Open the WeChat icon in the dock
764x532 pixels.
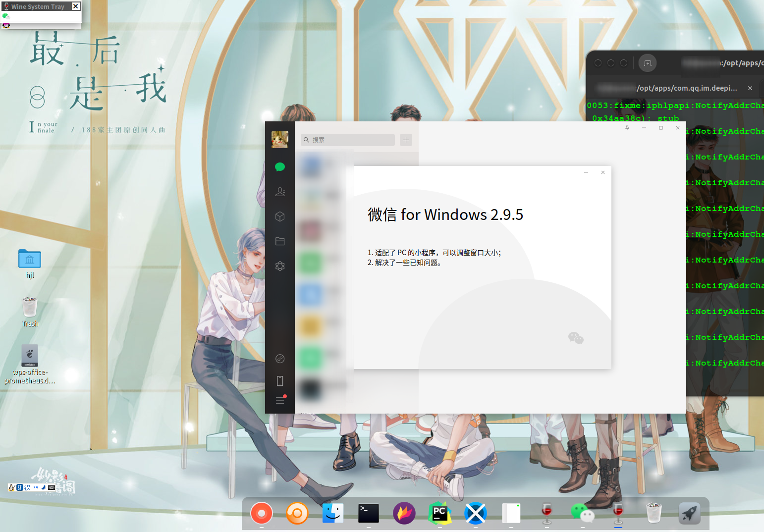pyautogui.click(x=583, y=513)
